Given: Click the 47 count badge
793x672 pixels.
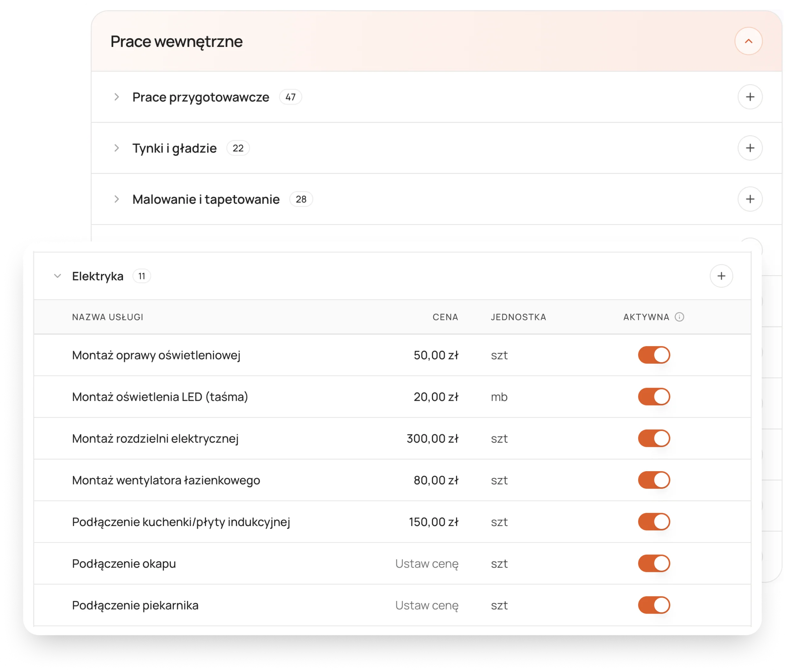Looking at the screenshot, I should click(x=290, y=97).
